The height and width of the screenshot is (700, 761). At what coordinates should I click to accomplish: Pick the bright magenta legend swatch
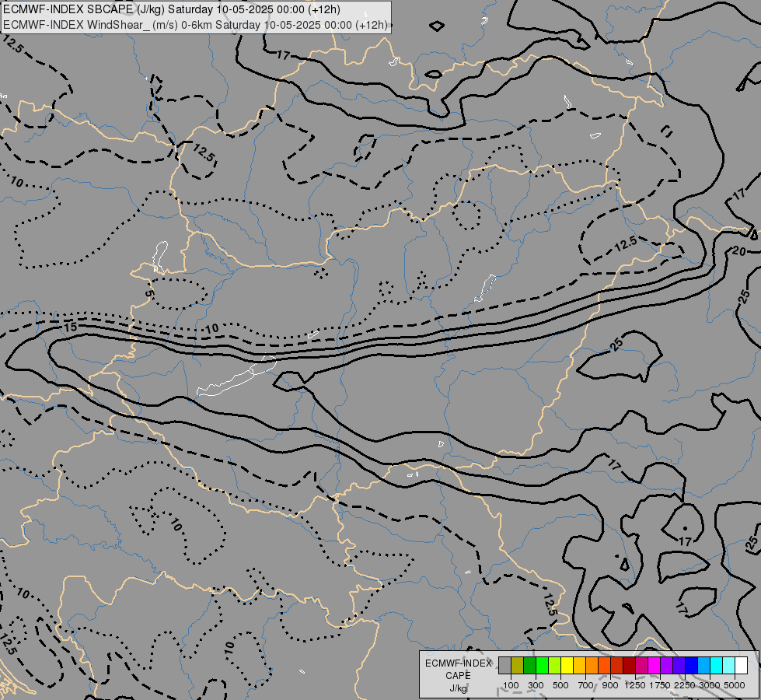(655, 665)
